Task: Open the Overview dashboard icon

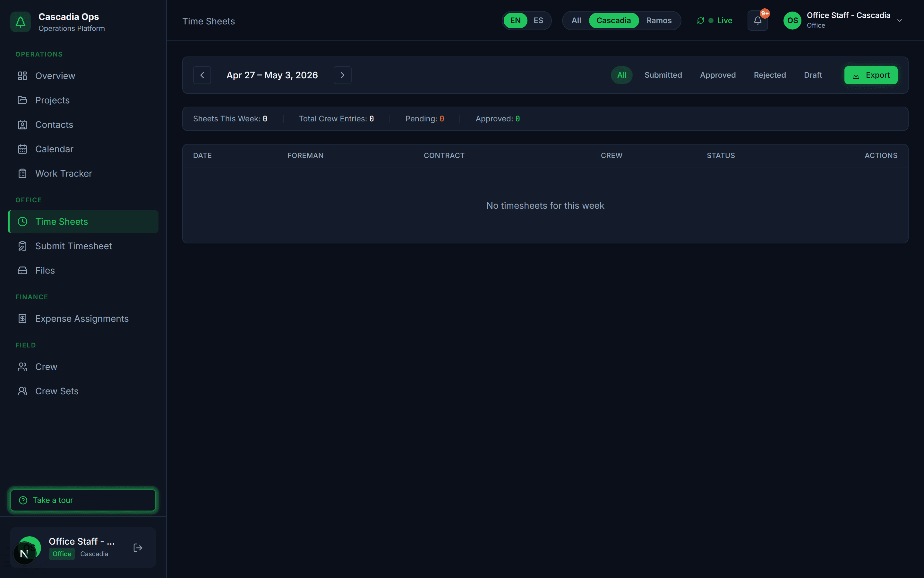Action: click(x=22, y=76)
